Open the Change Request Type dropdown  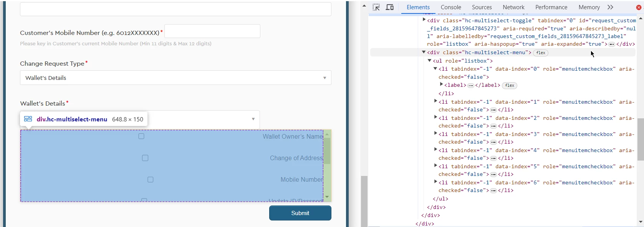175,78
